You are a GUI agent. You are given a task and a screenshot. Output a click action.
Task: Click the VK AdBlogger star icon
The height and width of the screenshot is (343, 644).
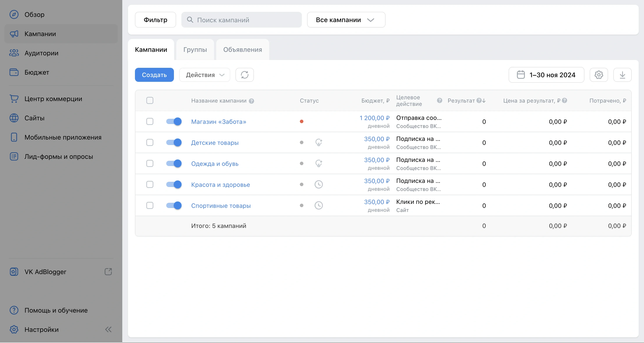point(14,272)
